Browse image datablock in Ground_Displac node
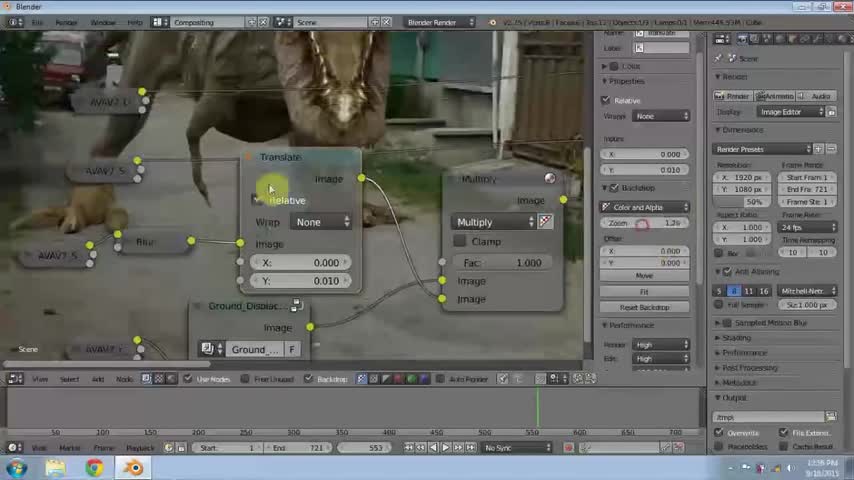Screen dimensions: 854x480 point(212,349)
